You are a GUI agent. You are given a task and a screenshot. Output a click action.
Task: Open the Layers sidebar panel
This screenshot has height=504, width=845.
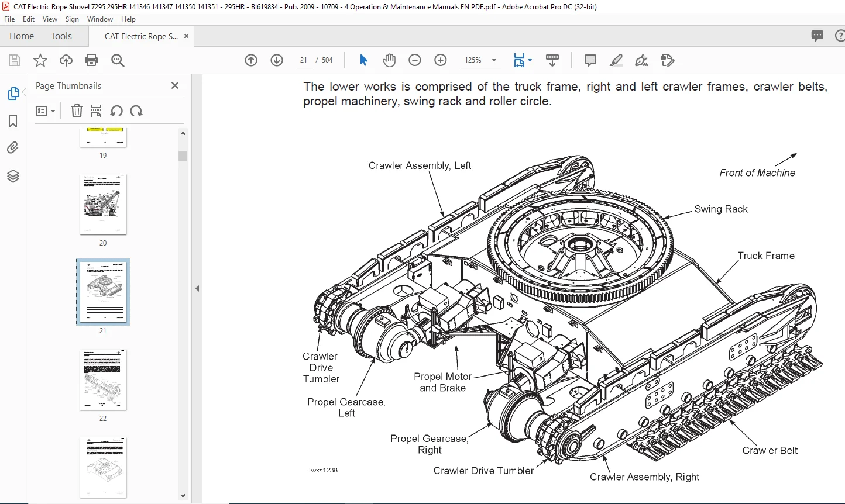coord(13,176)
